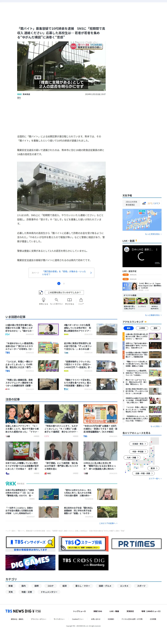
Task: Open the Japan weather map
Action: 142,220
